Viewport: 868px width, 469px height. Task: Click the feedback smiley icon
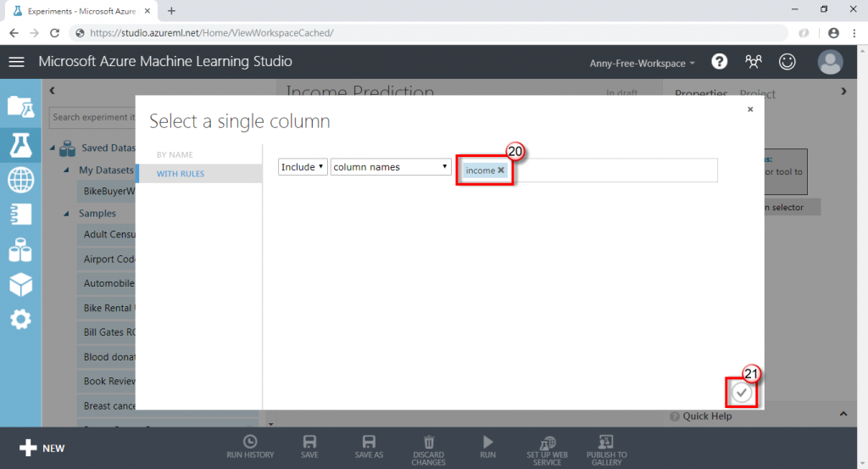pos(787,61)
